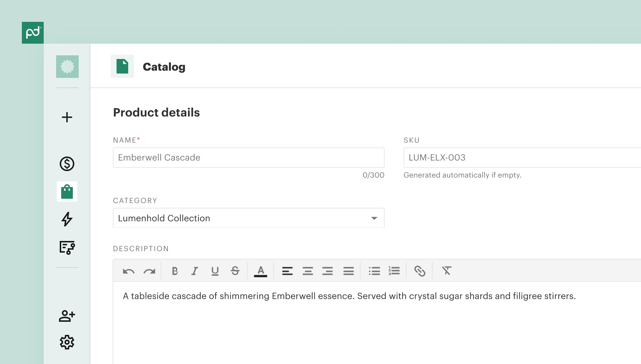Viewport: 641px width, 364px height.
Task: Focus the Name field with Emberwell Cascade
Action: (x=249, y=158)
